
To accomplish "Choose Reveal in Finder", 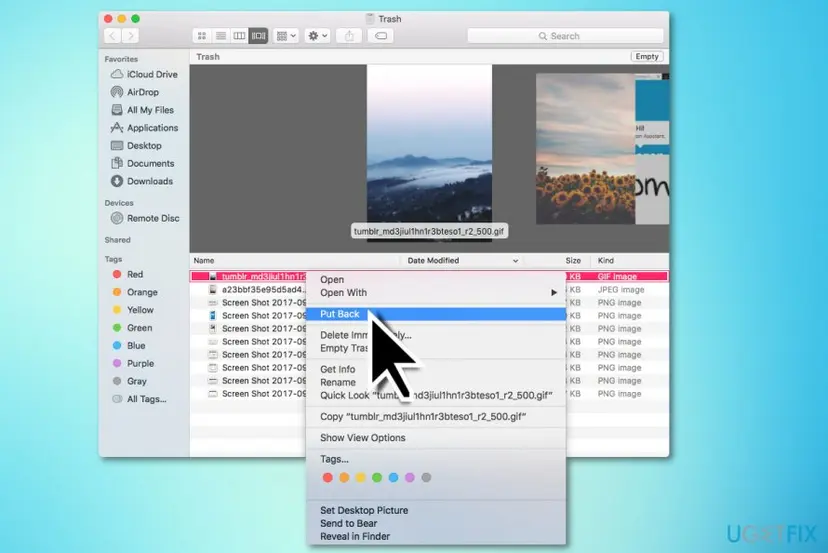I will 436,537.
